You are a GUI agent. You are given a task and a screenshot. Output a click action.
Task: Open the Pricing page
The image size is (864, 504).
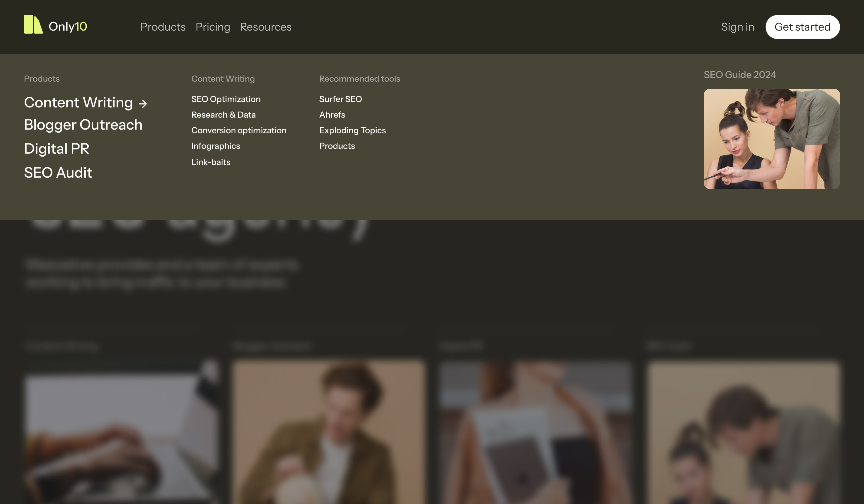(x=213, y=27)
